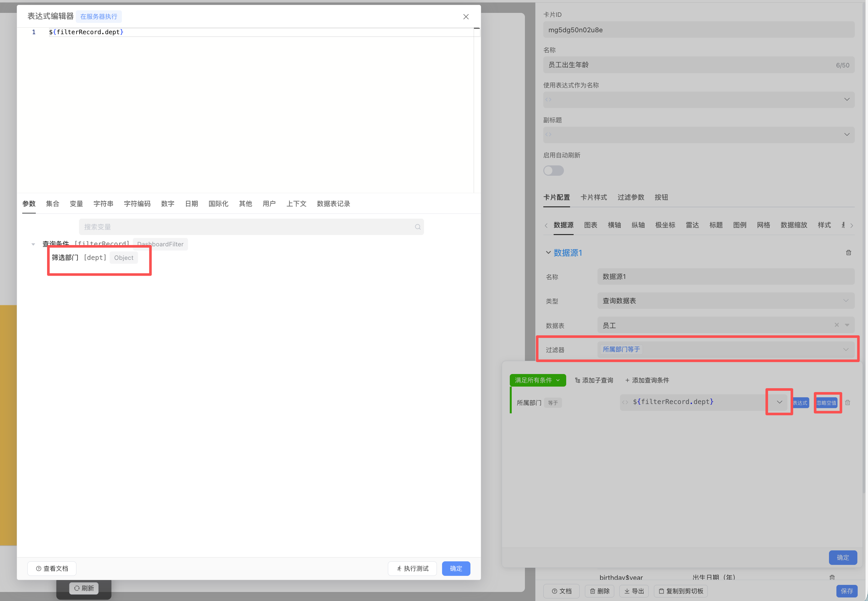The image size is (868, 601).
Task: Switch to the 字符串 functions tab
Action: pos(103,204)
